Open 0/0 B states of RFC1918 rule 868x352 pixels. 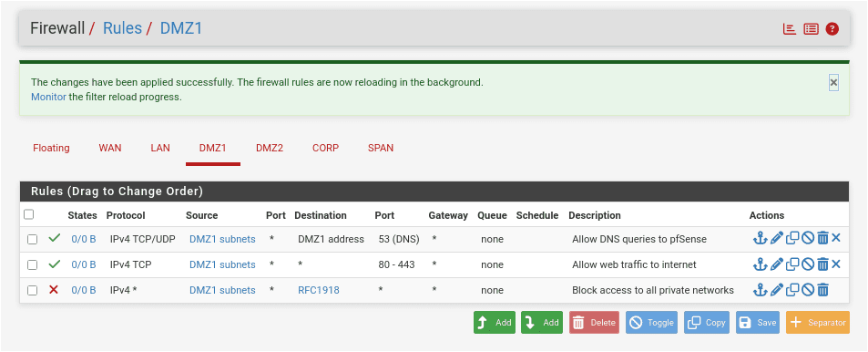point(84,291)
